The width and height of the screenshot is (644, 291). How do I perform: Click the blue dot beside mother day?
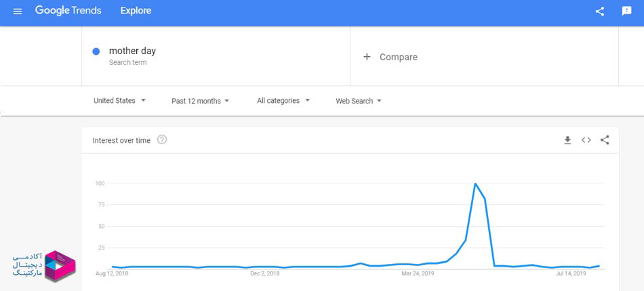(x=96, y=51)
